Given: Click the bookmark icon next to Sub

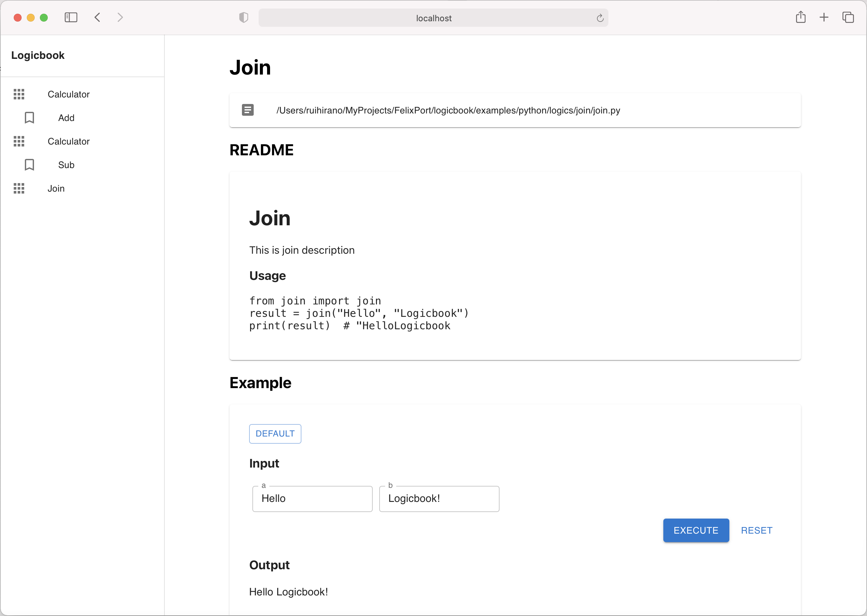Looking at the screenshot, I should (29, 164).
